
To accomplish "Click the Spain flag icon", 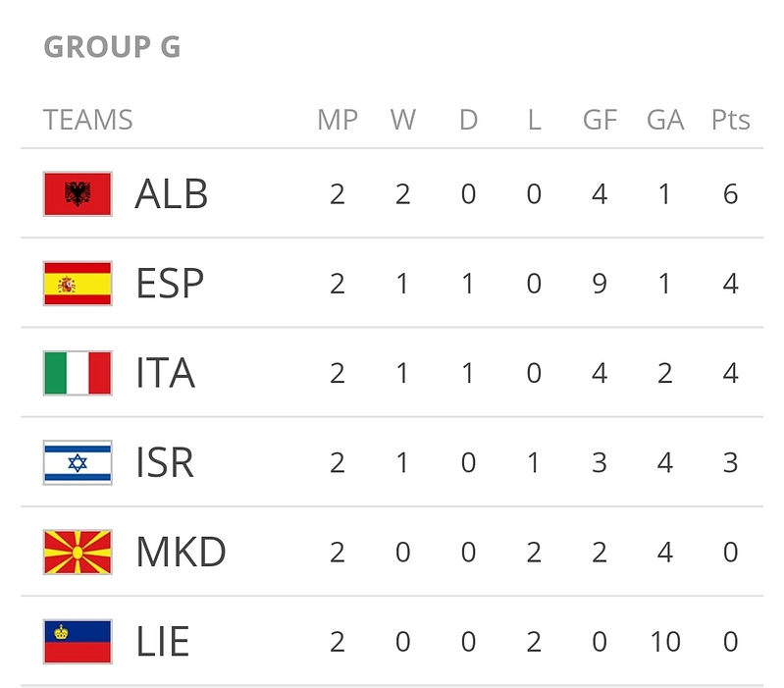I will point(78,284).
